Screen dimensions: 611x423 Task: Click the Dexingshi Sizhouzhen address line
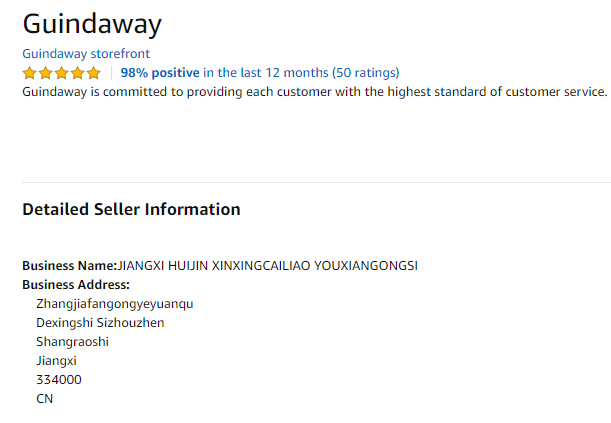tap(100, 323)
